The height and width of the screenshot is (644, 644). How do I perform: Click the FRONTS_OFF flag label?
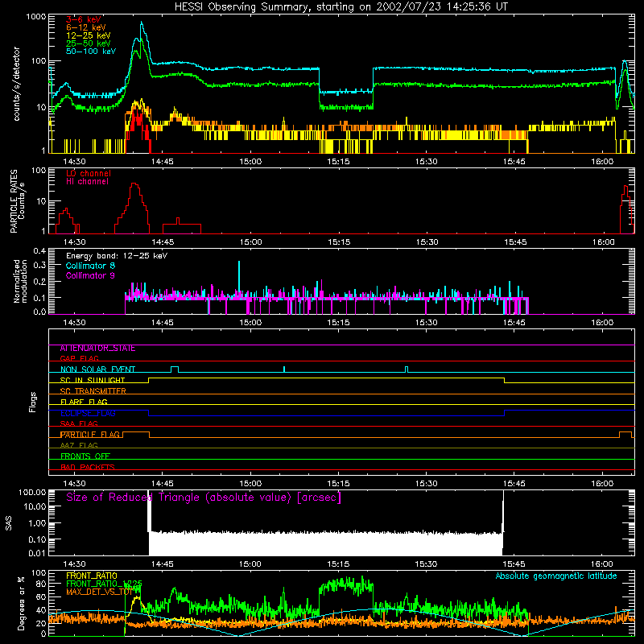click(x=85, y=456)
